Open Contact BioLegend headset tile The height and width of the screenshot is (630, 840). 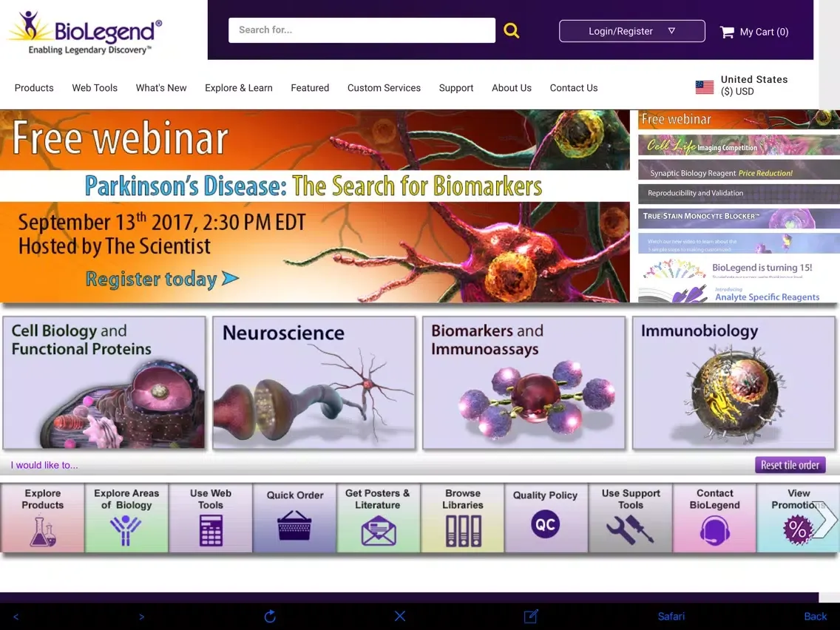[x=714, y=518]
